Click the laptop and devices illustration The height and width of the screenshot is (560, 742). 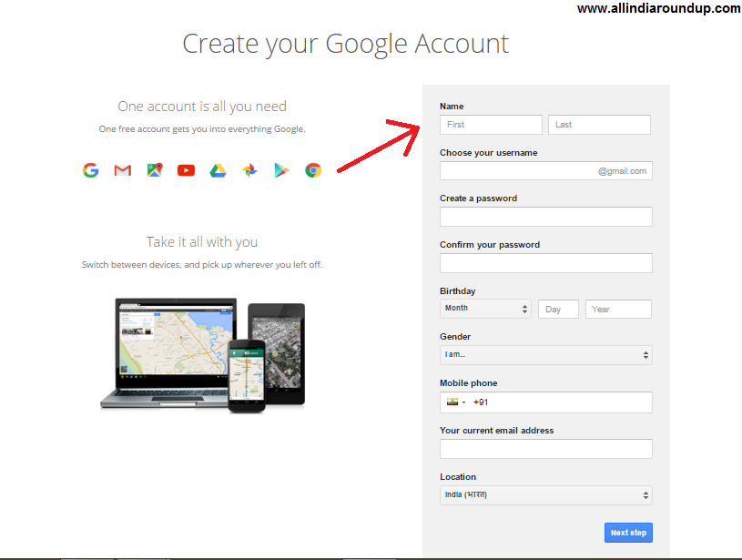(x=202, y=355)
